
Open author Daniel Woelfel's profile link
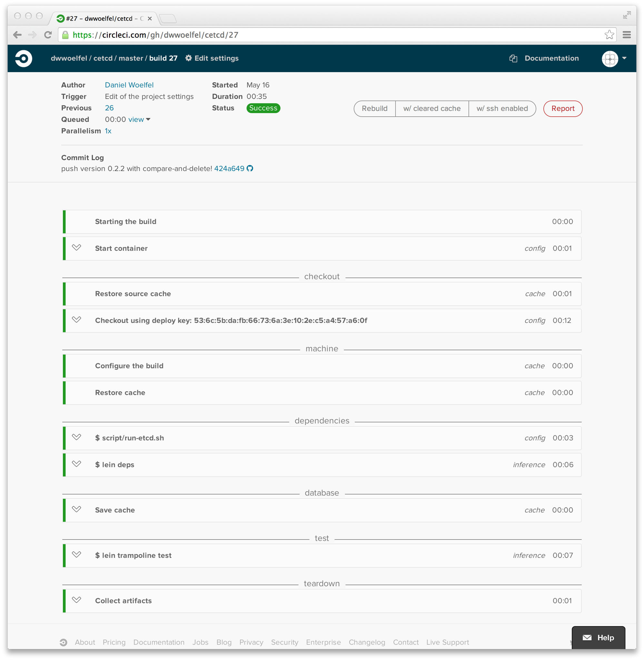[x=129, y=85]
